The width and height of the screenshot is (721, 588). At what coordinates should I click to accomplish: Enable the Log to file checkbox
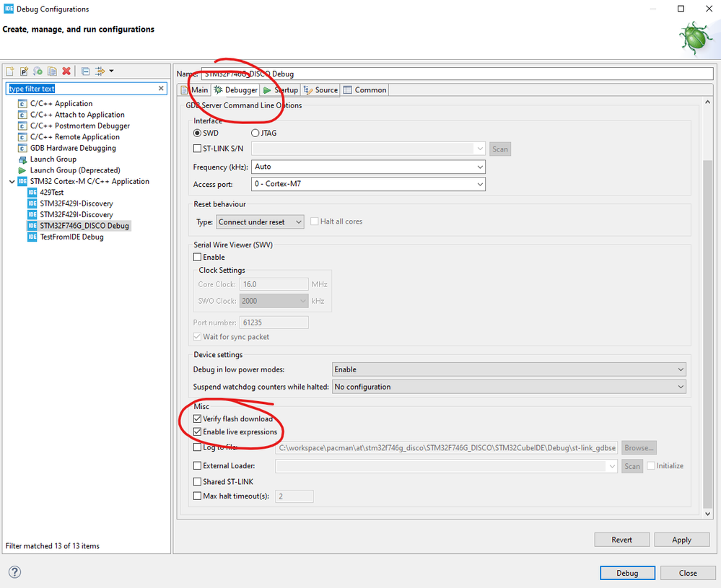click(197, 447)
